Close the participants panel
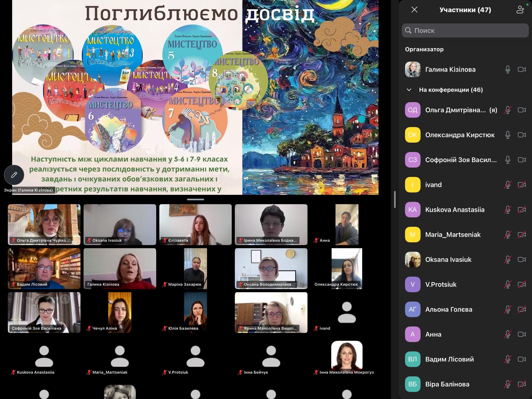 414,10
